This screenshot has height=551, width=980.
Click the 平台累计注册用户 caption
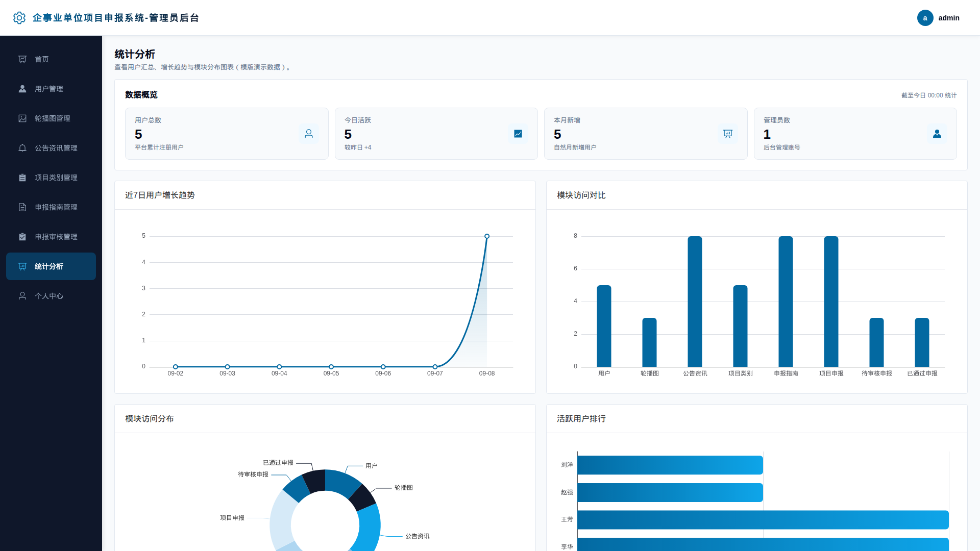point(159,147)
